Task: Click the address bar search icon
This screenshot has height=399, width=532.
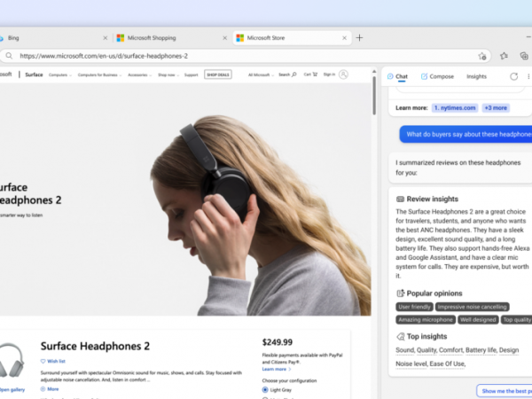Action: [9, 56]
